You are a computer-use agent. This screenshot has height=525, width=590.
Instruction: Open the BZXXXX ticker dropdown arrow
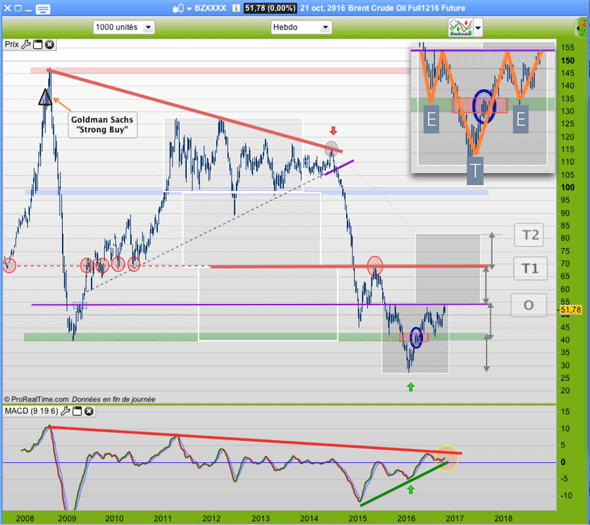tap(189, 9)
